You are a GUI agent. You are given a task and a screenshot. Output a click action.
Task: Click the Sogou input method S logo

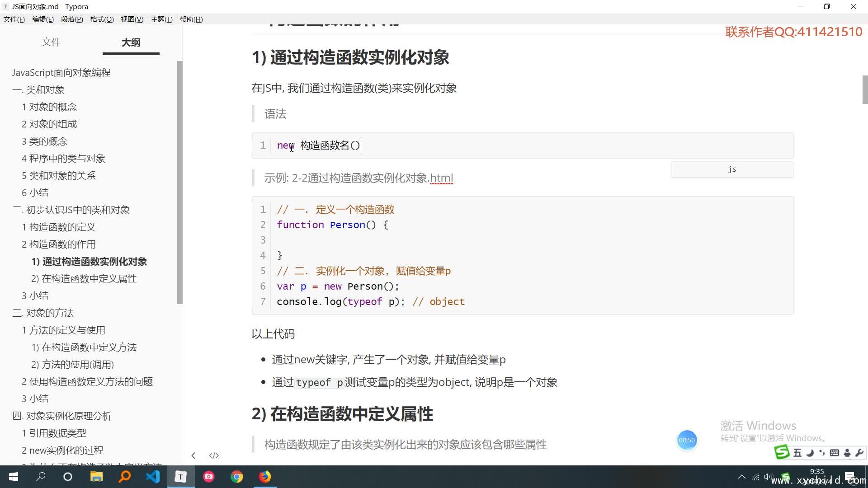point(782,452)
